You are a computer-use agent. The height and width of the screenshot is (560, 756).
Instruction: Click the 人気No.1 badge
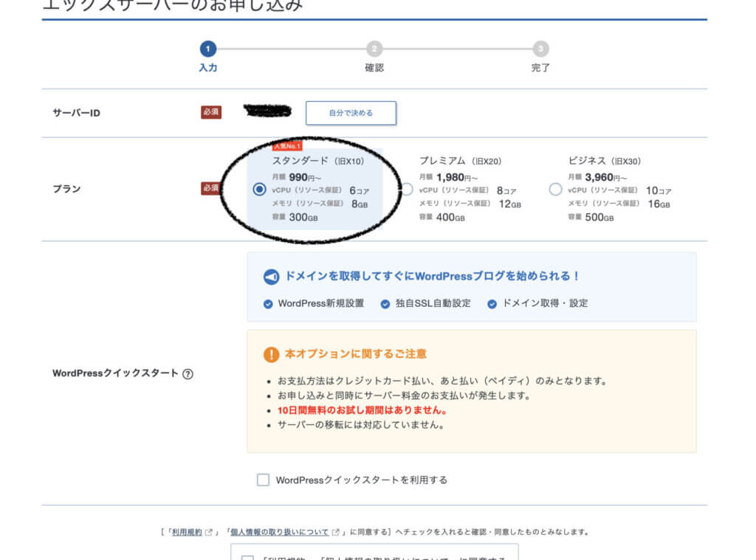pos(287,146)
